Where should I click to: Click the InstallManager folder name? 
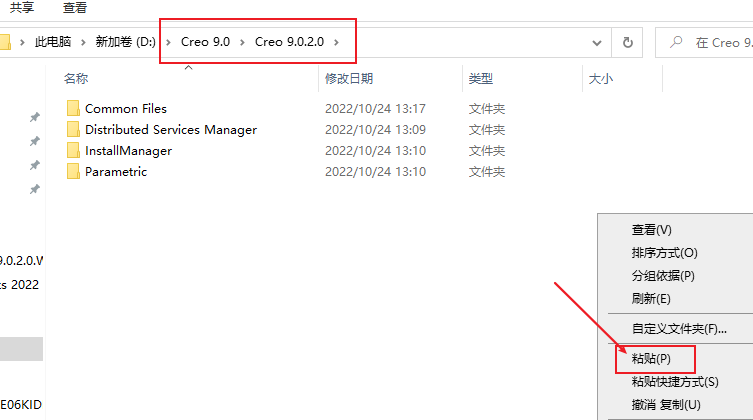[x=128, y=151]
